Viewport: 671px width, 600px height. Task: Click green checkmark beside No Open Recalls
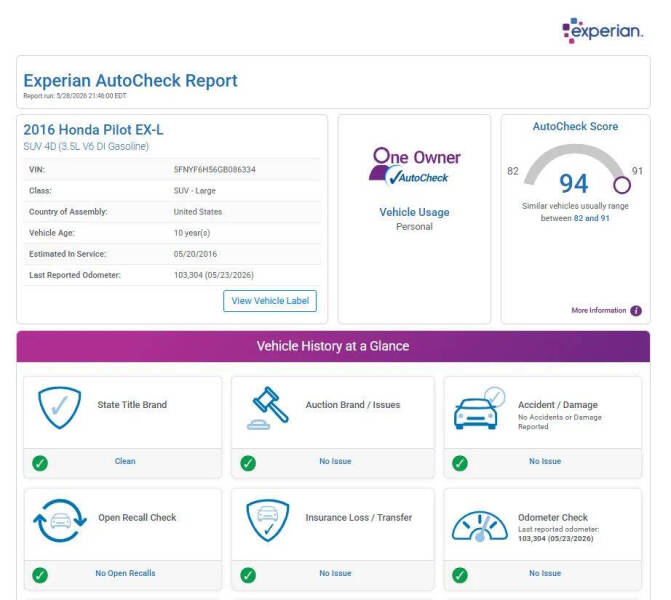[40, 575]
